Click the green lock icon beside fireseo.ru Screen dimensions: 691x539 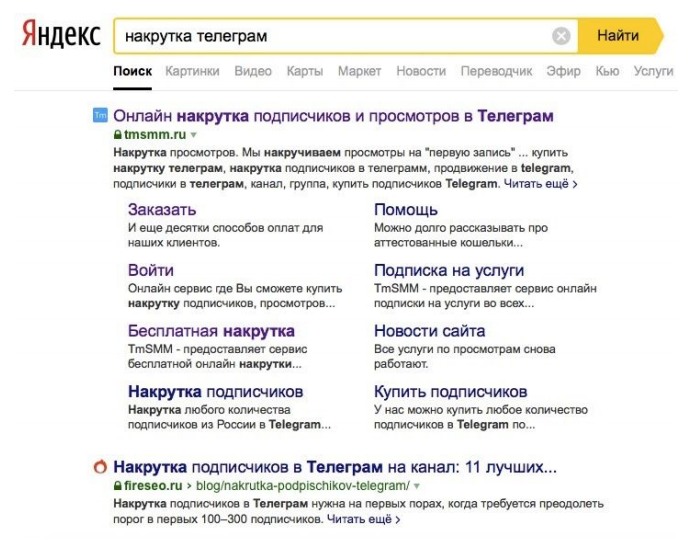pos(117,486)
